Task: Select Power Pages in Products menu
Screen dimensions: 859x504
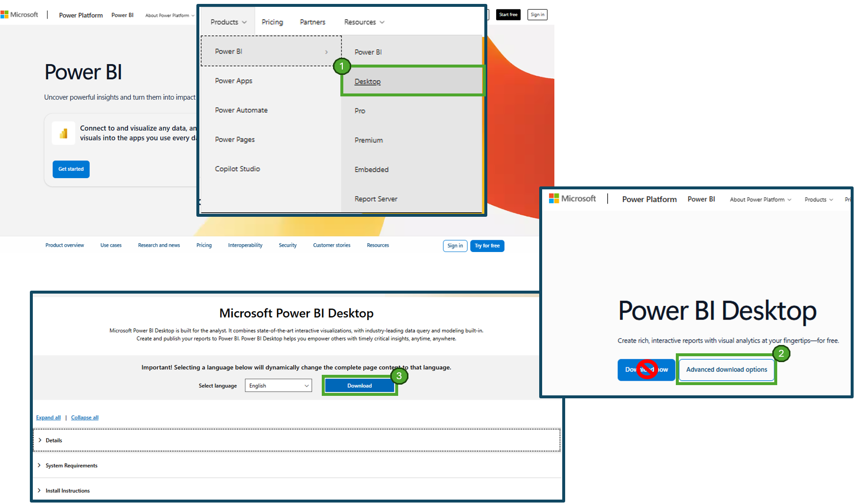Action: (235, 139)
